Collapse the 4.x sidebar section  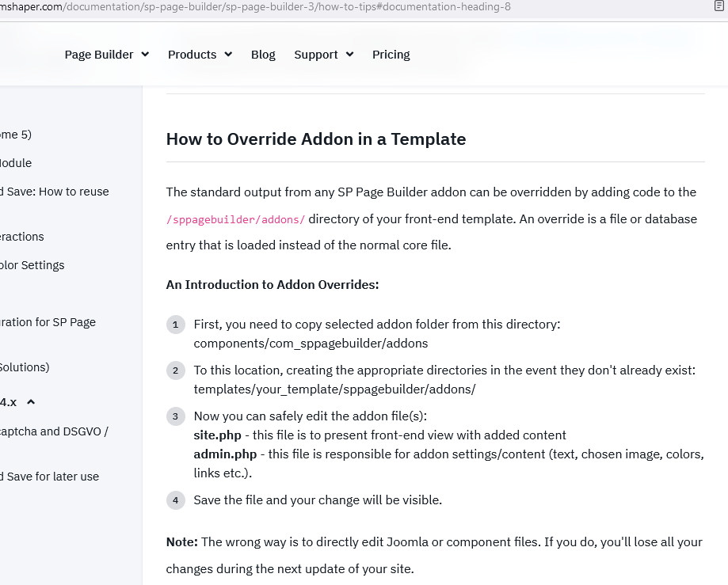[31, 402]
